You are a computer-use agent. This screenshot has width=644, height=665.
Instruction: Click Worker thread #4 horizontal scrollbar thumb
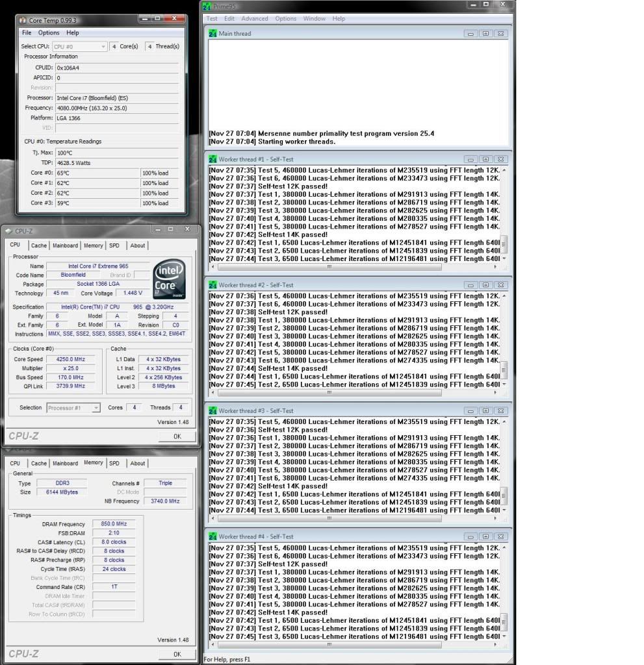point(329,645)
